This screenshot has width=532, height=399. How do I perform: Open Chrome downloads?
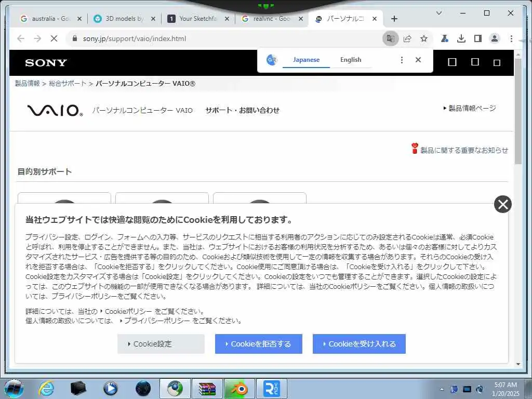click(x=461, y=38)
